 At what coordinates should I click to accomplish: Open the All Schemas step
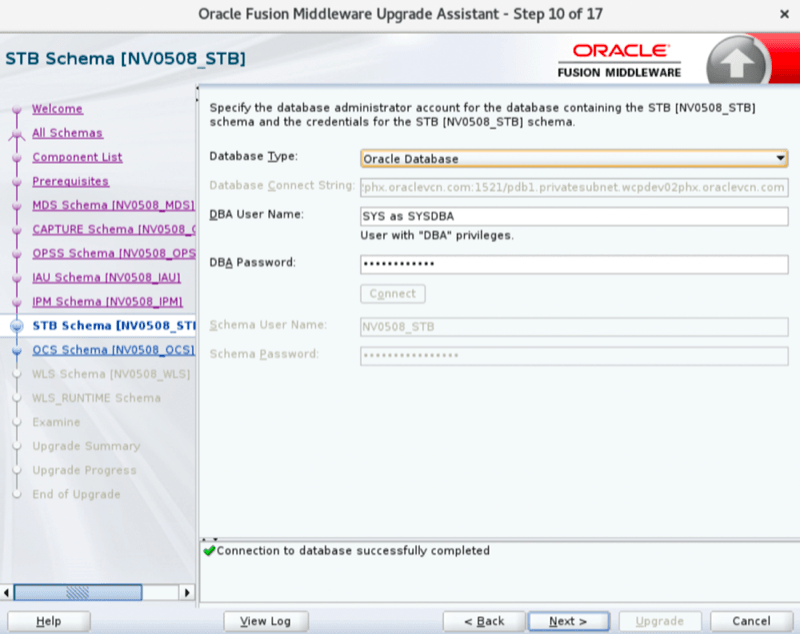pos(67,133)
